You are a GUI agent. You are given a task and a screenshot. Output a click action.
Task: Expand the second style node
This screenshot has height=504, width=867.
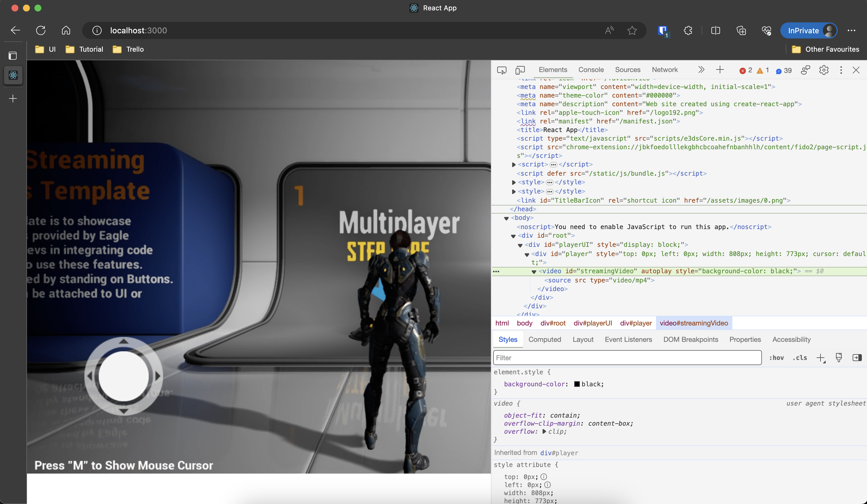coord(514,192)
